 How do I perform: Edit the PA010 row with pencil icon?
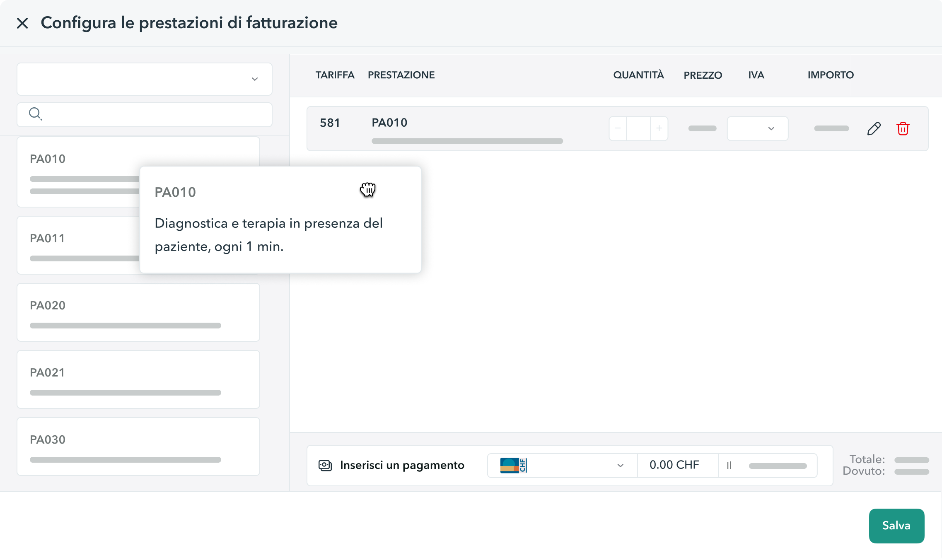[x=874, y=129]
